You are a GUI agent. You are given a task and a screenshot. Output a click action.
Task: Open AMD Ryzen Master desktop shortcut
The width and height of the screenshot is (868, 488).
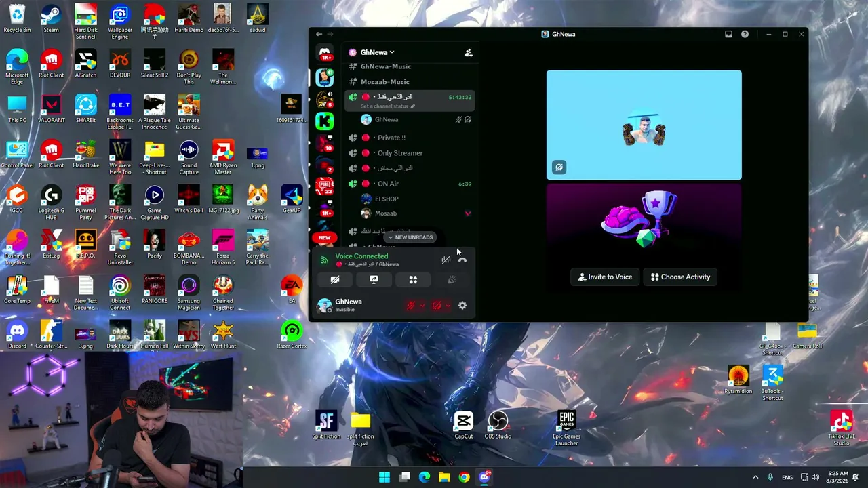223,158
